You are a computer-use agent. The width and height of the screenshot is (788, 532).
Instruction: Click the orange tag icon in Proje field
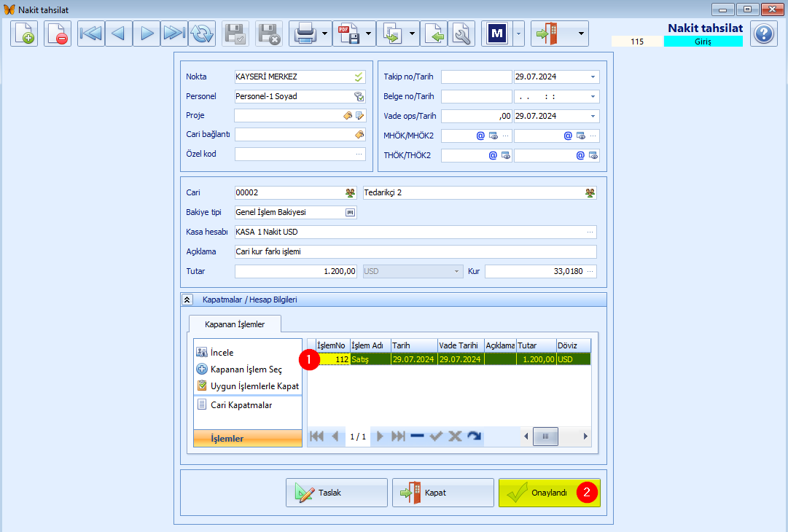coord(347,116)
